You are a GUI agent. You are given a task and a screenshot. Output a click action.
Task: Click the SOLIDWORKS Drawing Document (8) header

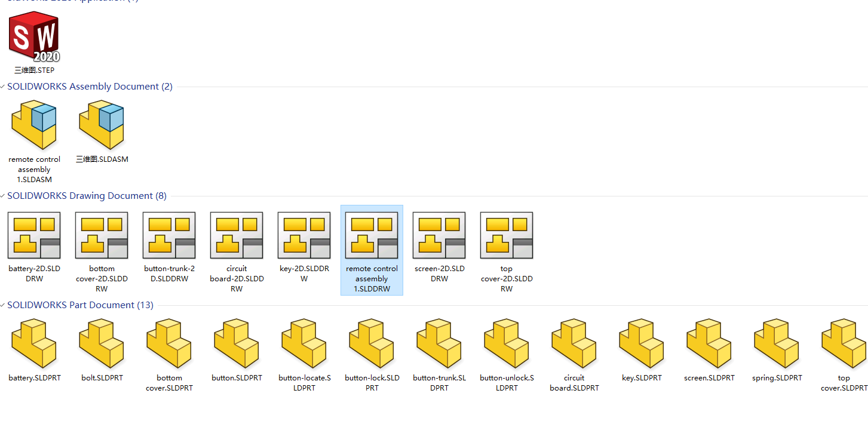(x=87, y=196)
